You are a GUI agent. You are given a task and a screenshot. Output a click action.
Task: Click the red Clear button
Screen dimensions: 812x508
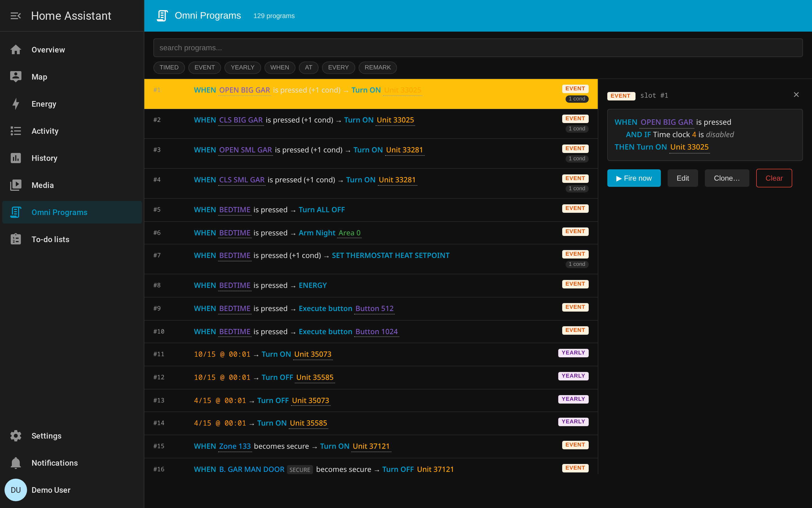(x=774, y=178)
